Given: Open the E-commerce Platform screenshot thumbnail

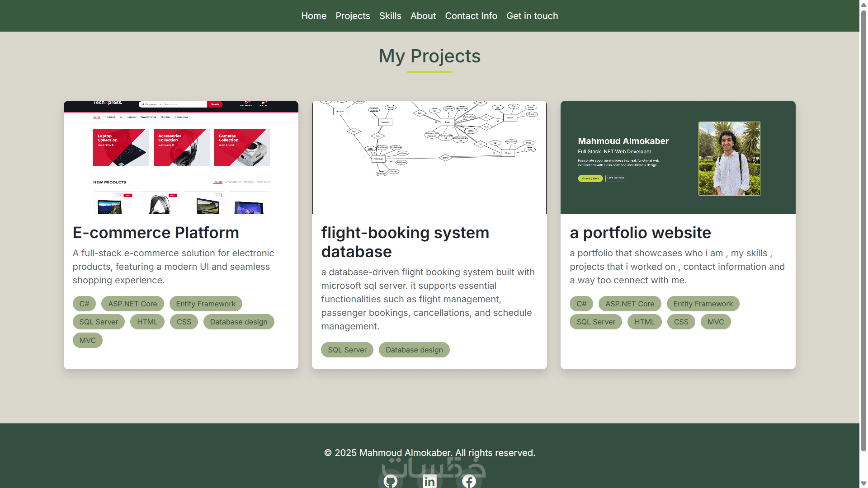Looking at the screenshot, I should (x=181, y=157).
